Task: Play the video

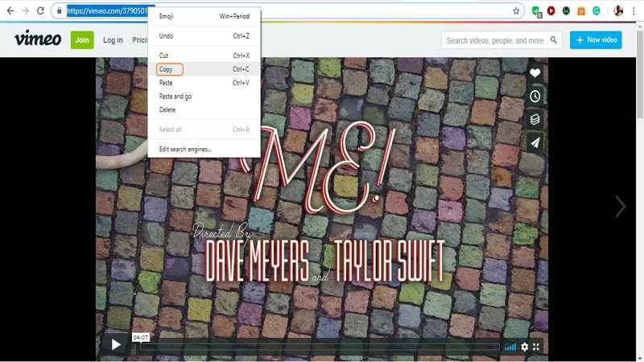Action: coord(116,345)
